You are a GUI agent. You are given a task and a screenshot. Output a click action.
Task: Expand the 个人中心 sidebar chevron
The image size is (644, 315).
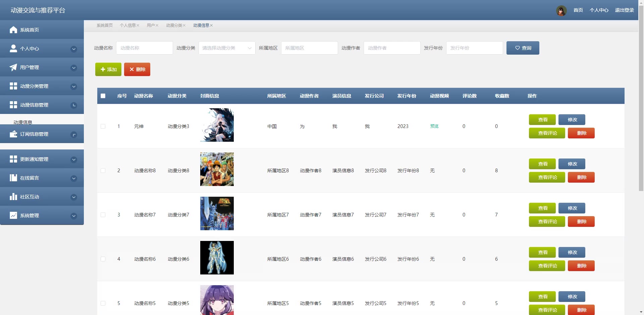(74, 49)
